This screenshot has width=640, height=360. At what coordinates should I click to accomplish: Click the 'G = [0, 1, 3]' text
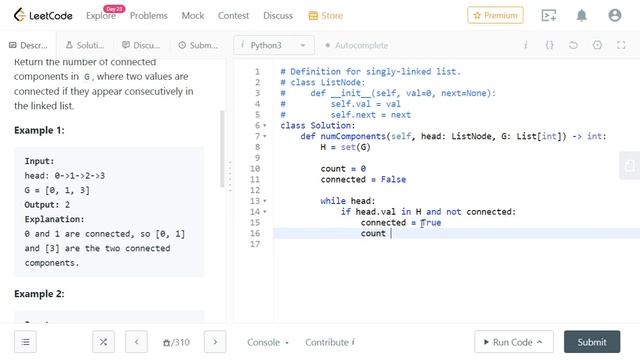coord(57,190)
